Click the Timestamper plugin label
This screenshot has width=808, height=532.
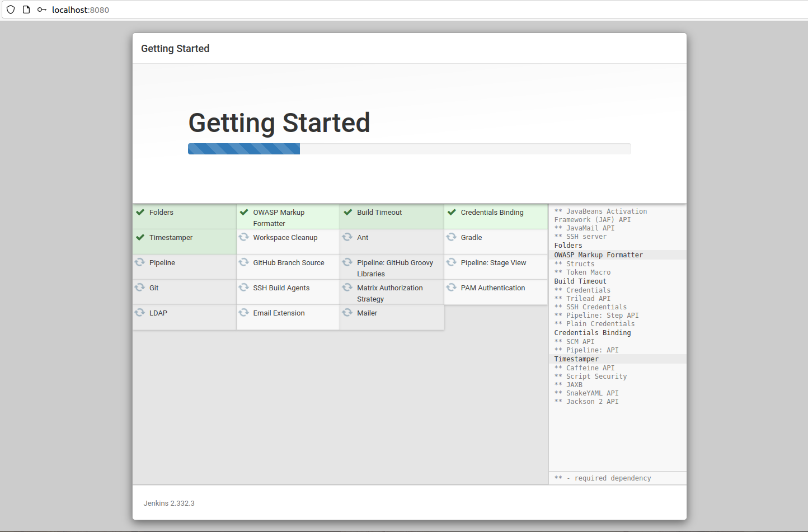[171, 238]
